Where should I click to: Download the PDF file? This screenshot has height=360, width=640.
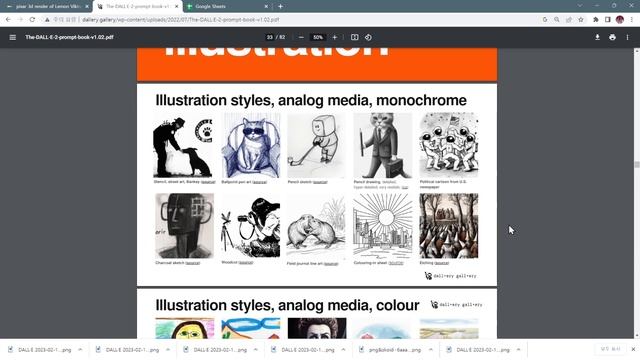[x=597, y=37]
